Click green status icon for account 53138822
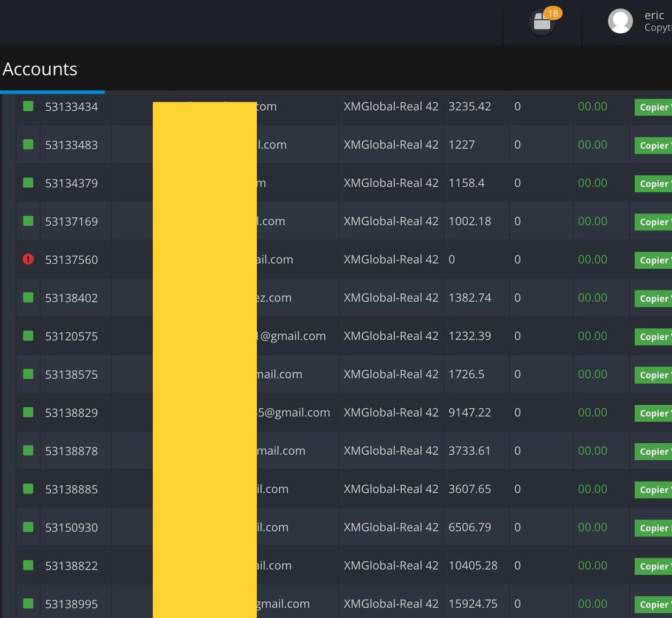Image resolution: width=672 pixels, height=618 pixels. tap(28, 565)
